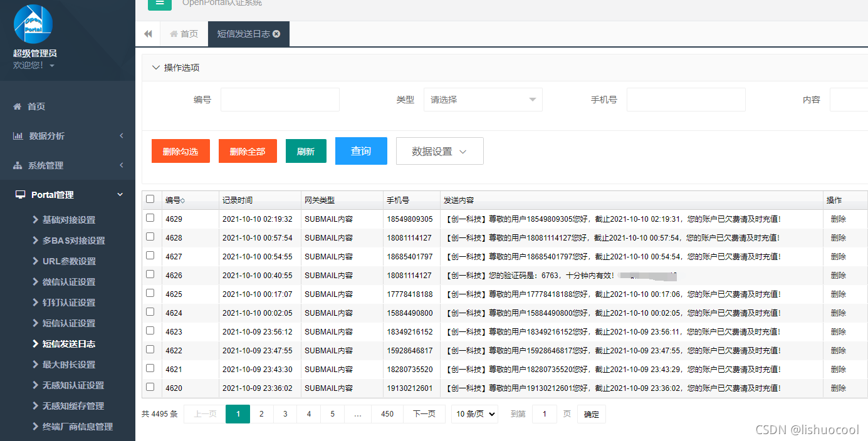This screenshot has height=441, width=868.
Task: Check the checkbox for row 4620
Action: click(x=150, y=387)
